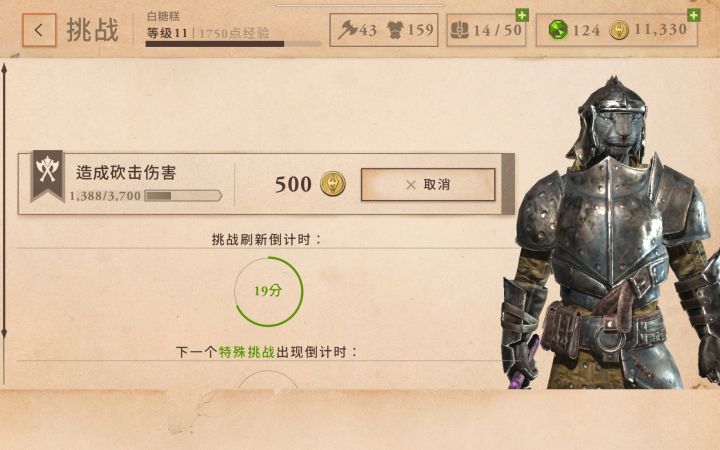This screenshot has width=720, height=450.
Task: Add chest capacity with green plus
Action: [522, 15]
